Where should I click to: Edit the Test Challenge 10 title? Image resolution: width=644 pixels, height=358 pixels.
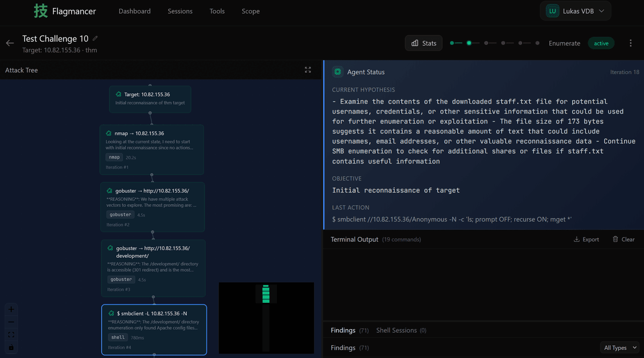tap(96, 39)
